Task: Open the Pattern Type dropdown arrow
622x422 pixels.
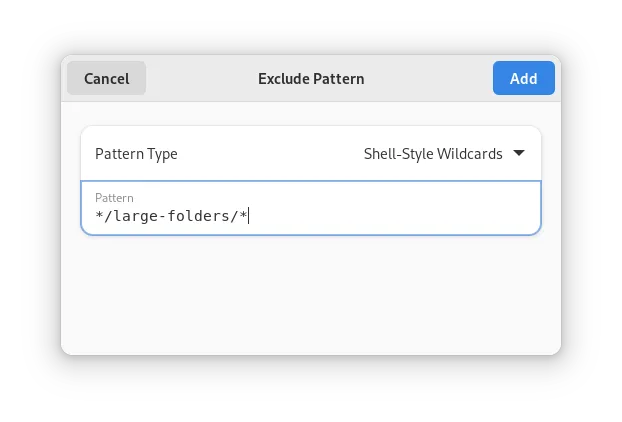Action: click(x=518, y=154)
